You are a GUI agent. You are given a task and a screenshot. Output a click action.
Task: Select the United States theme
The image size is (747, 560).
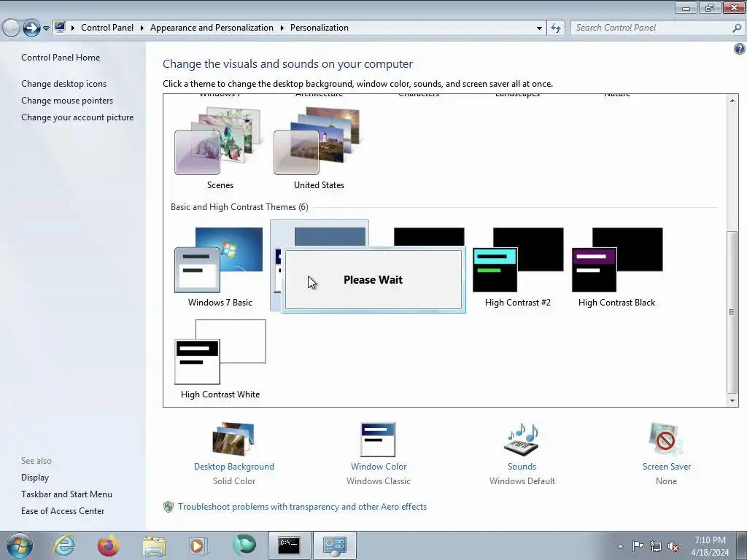point(318,141)
